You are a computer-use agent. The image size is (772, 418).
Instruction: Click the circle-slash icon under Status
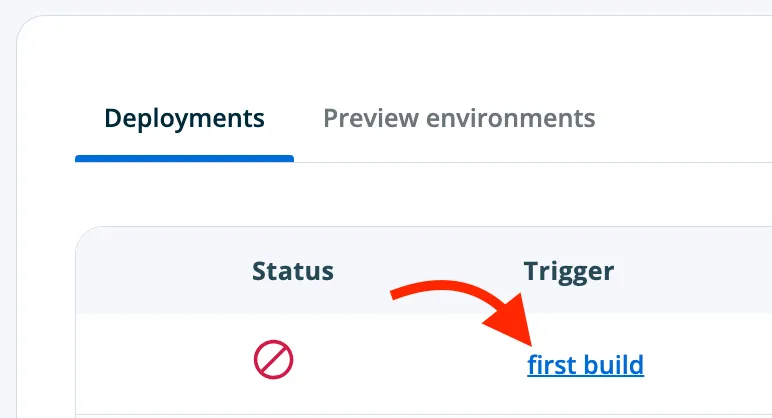coord(273,359)
